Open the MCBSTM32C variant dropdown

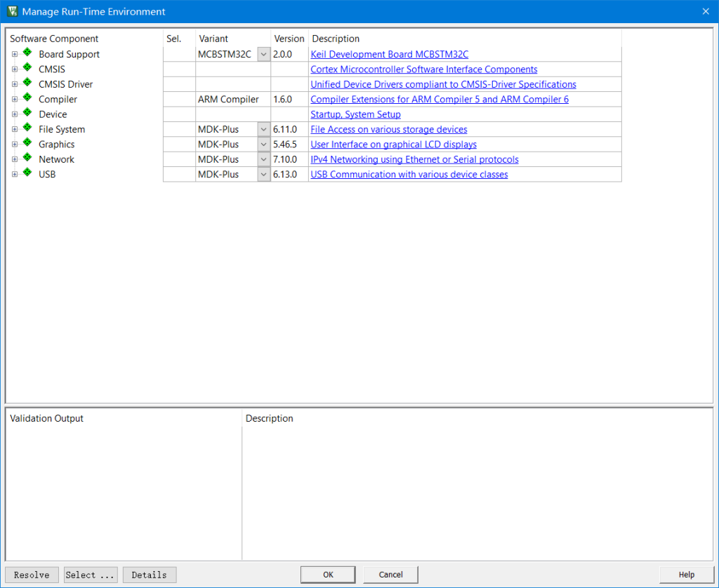(x=264, y=54)
